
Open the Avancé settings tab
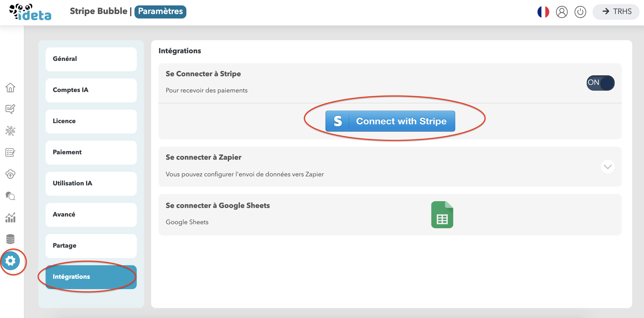tap(91, 215)
